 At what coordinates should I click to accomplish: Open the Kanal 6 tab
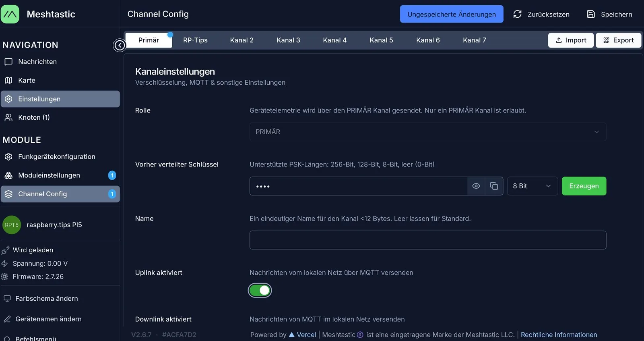coord(428,40)
